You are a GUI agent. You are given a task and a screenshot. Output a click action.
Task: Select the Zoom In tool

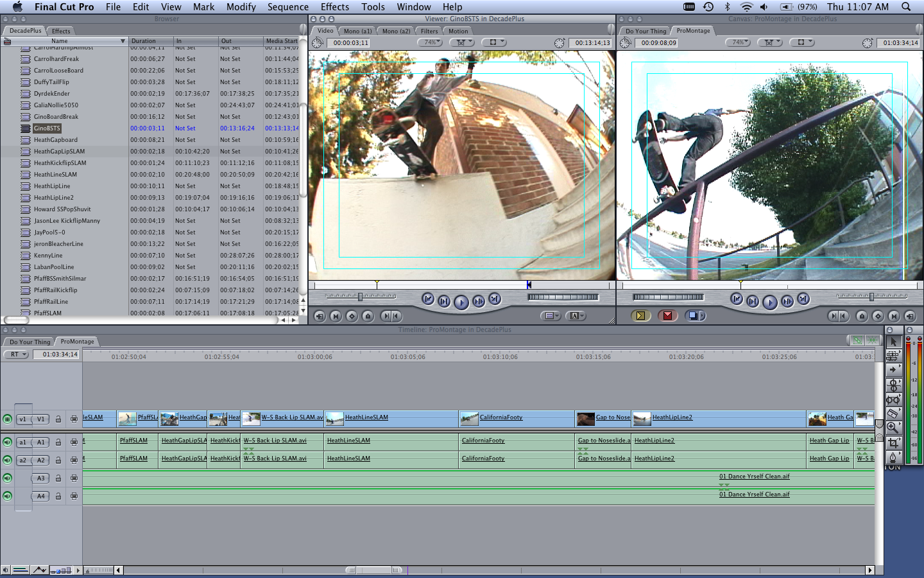click(893, 428)
